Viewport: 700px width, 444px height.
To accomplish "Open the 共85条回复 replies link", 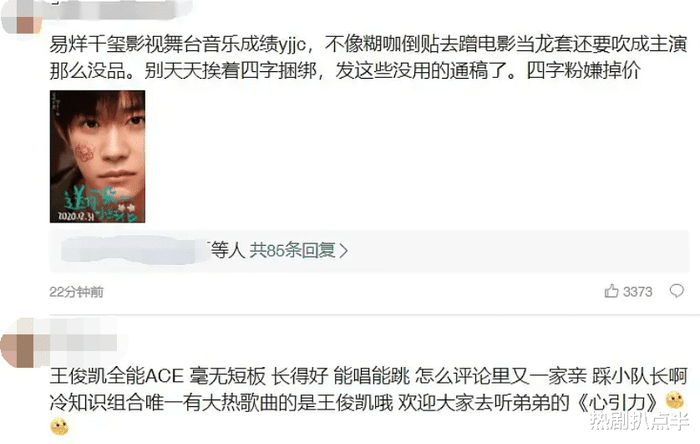I will pos(292,251).
